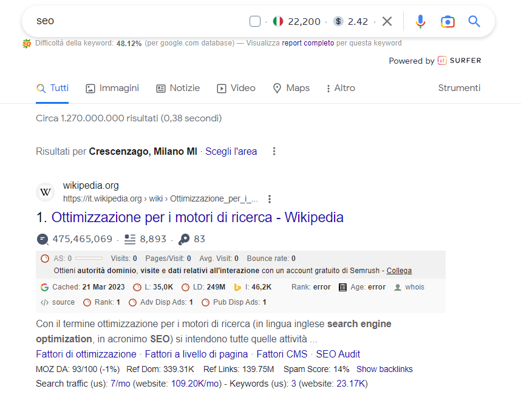Click SEOquake logo beside keyword difficulty

(x=27, y=44)
